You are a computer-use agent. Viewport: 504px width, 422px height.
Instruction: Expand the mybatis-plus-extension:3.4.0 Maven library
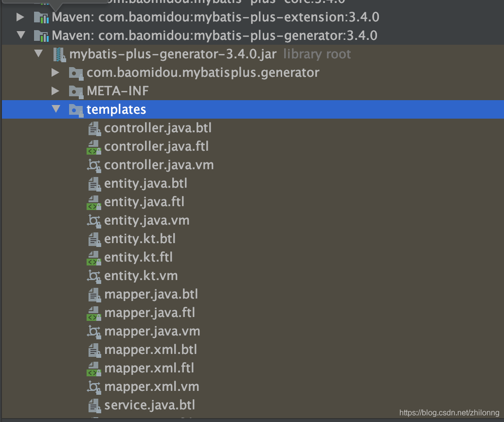coord(20,17)
